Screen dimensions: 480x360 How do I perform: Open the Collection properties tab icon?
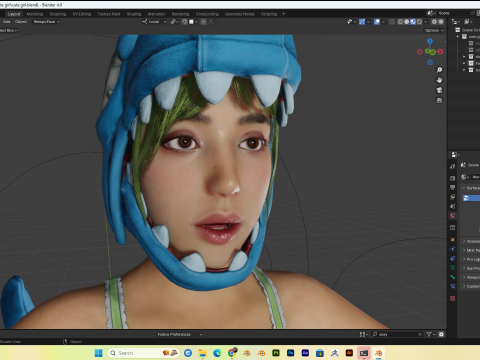pos(452,228)
